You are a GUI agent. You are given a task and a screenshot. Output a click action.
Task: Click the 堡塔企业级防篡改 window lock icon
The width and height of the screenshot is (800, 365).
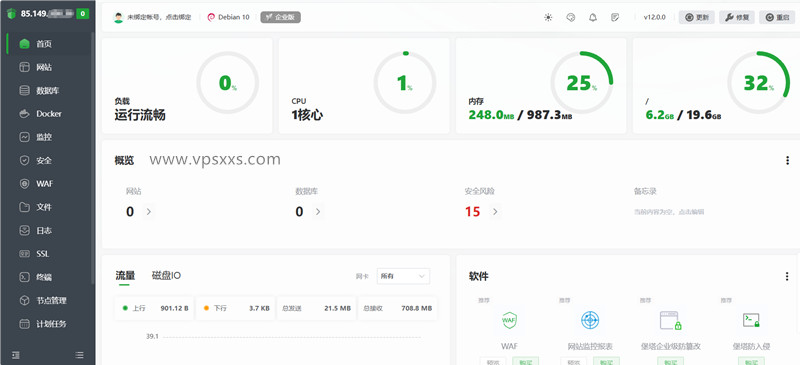(670, 321)
